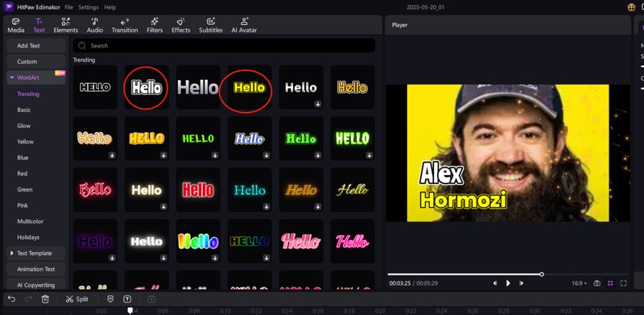The width and height of the screenshot is (644, 315).
Task: Download the blue italic Hello style
Action: tap(266, 155)
